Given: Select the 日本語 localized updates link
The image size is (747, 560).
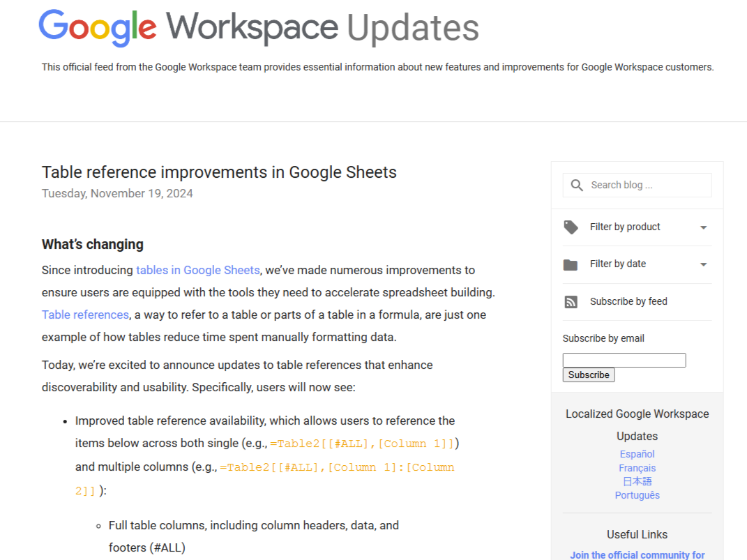Looking at the screenshot, I should tap(637, 481).
